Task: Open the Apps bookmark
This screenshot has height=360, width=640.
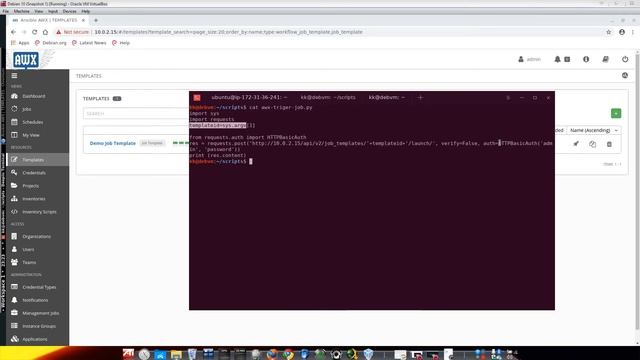Action: (x=20, y=43)
